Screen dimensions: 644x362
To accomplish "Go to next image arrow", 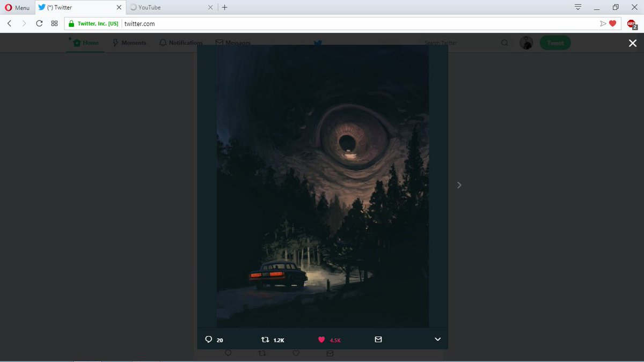I will pyautogui.click(x=459, y=185).
